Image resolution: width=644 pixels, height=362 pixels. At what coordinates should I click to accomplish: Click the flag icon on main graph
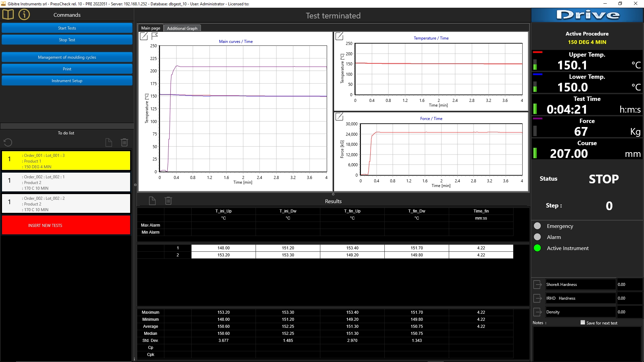click(155, 36)
